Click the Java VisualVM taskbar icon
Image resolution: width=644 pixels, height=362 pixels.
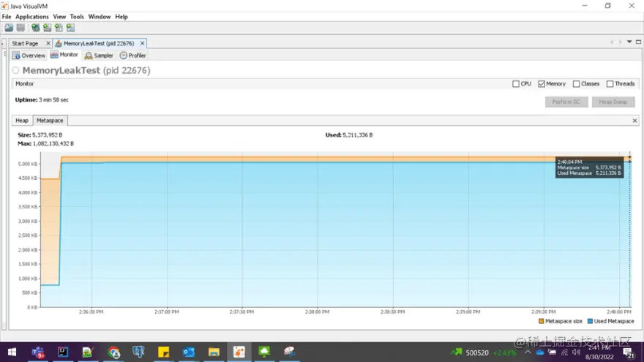click(x=239, y=352)
